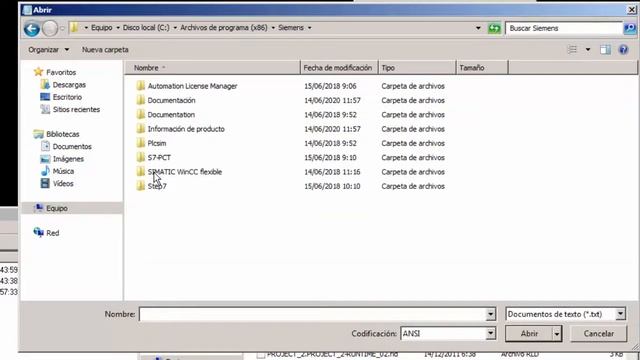Click the Step7 folder icon
The image size is (640, 360).
[x=140, y=186]
